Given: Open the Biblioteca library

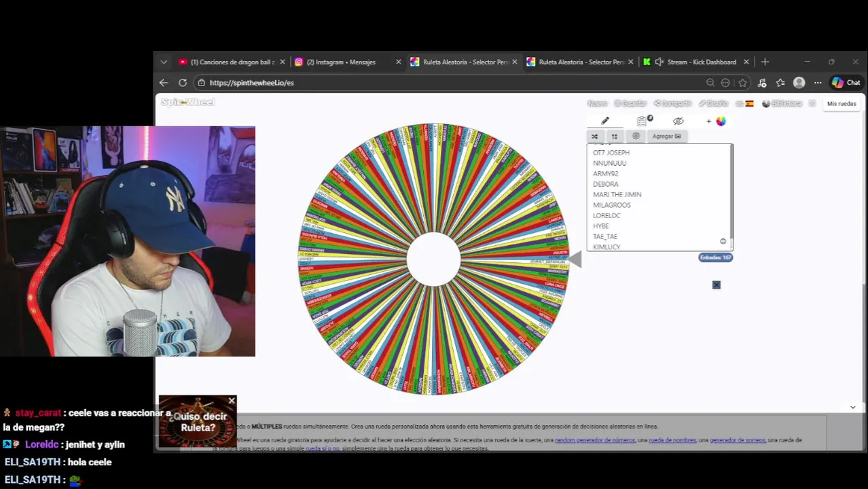Looking at the screenshot, I should pos(782,103).
